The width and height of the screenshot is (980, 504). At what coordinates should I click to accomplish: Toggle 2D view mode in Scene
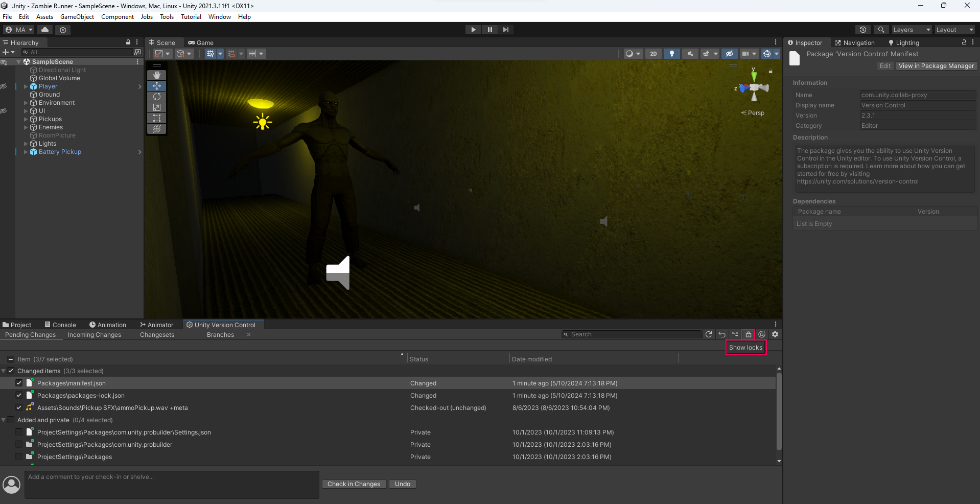(x=653, y=54)
